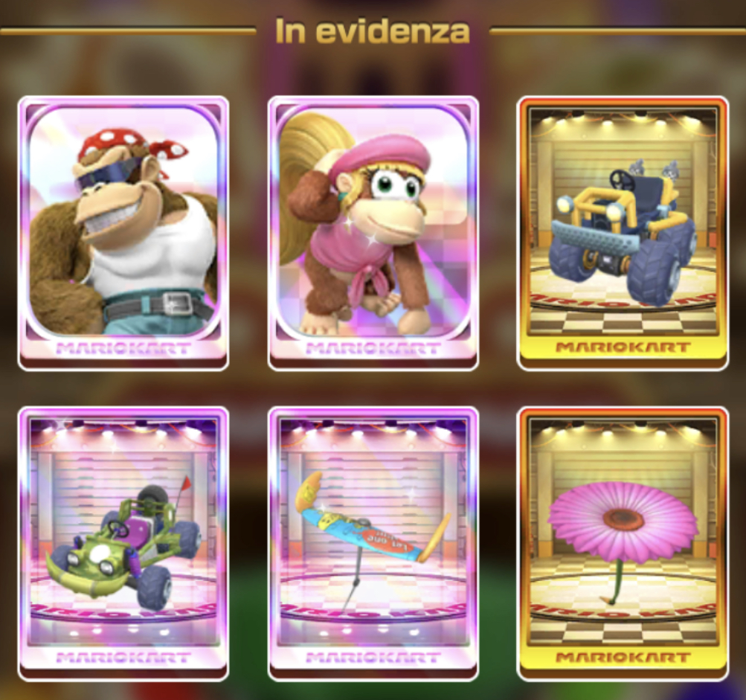
Task: Tap the MARIOKART label under Funky Kong
Action: [x=123, y=349]
